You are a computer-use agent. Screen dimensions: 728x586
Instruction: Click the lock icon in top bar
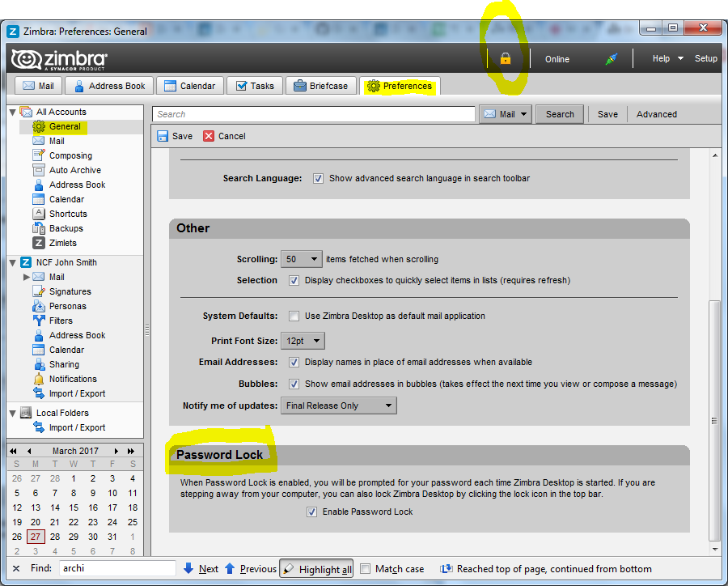pos(505,58)
